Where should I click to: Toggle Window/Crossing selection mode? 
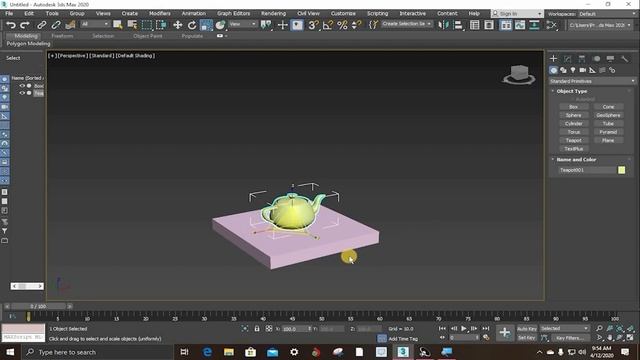(161, 25)
